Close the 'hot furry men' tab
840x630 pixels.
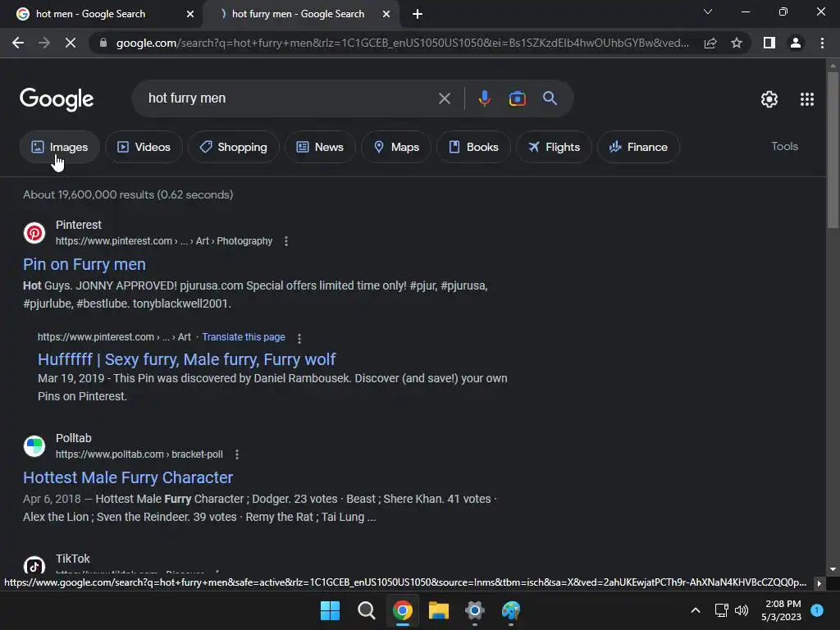point(386,14)
